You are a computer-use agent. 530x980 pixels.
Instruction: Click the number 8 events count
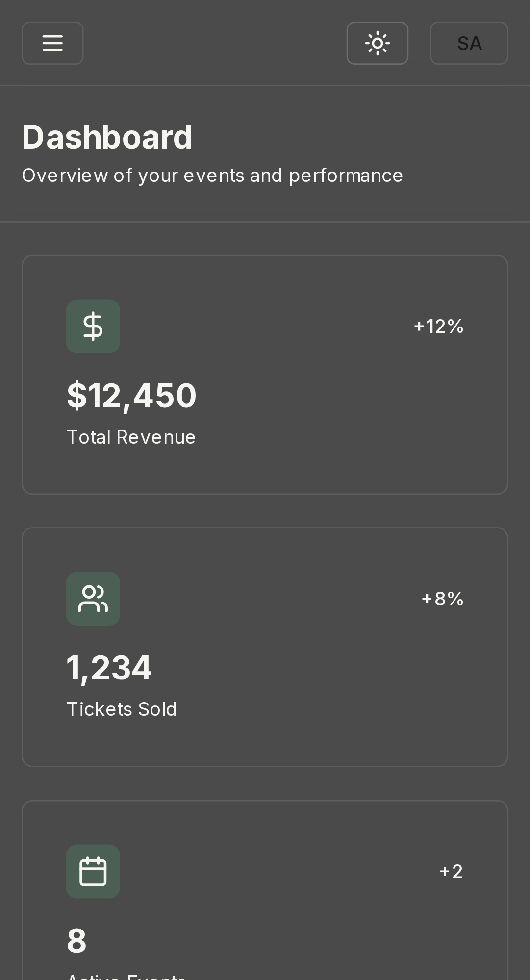click(76, 941)
